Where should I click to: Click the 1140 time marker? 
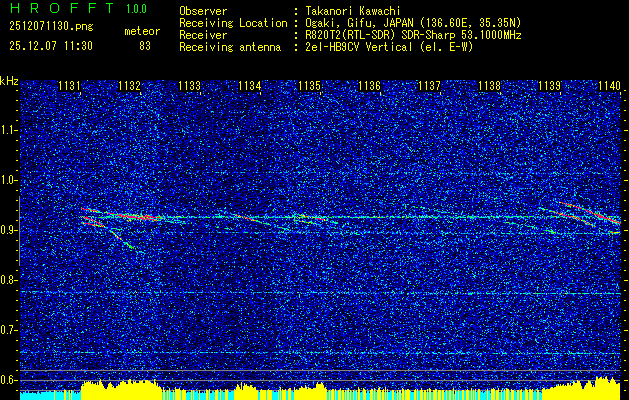coord(609,85)
